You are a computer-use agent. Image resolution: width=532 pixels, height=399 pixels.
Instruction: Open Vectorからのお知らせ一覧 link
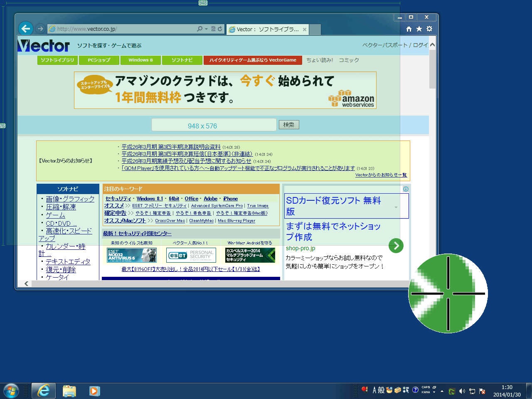[x=381, y=175]
